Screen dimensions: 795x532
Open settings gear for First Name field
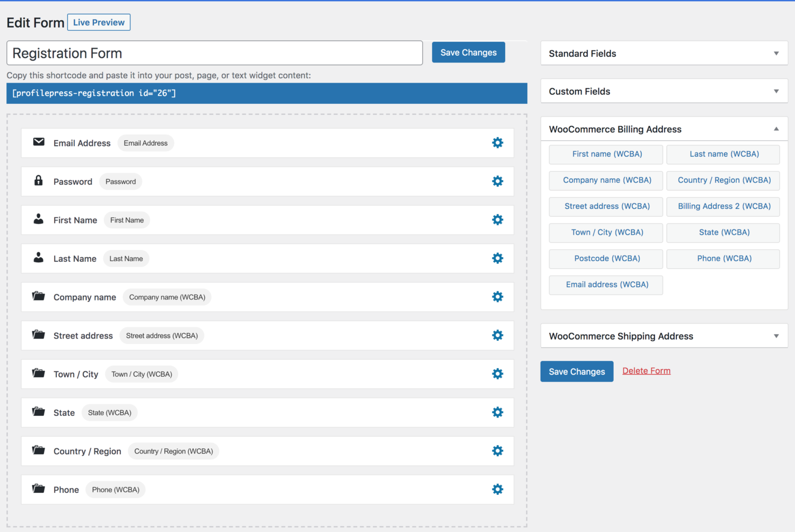(498, 220)
